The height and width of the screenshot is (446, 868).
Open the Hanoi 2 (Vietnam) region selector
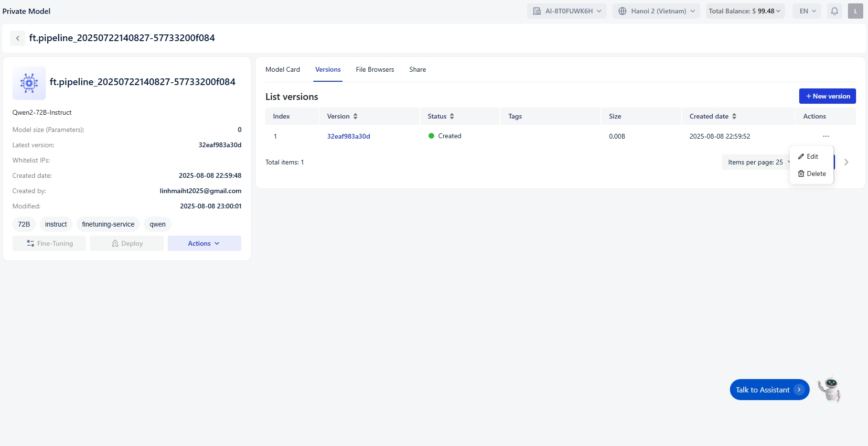(656, 11)
